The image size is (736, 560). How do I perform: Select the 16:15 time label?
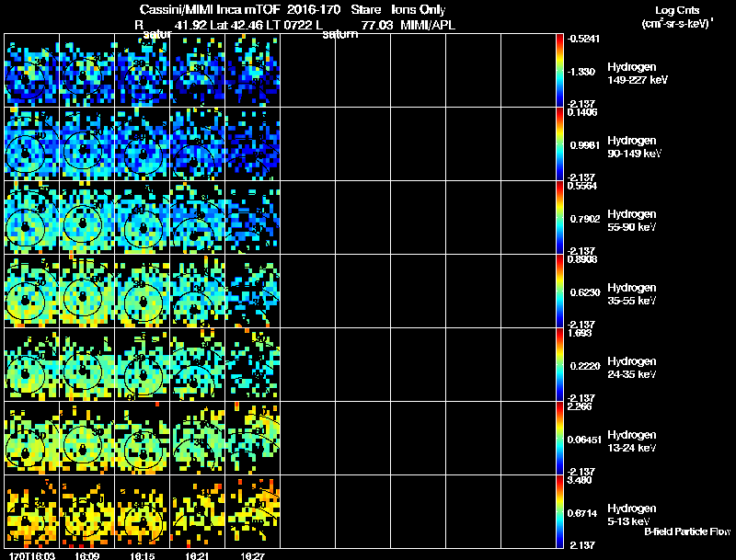tap(143, 555)
